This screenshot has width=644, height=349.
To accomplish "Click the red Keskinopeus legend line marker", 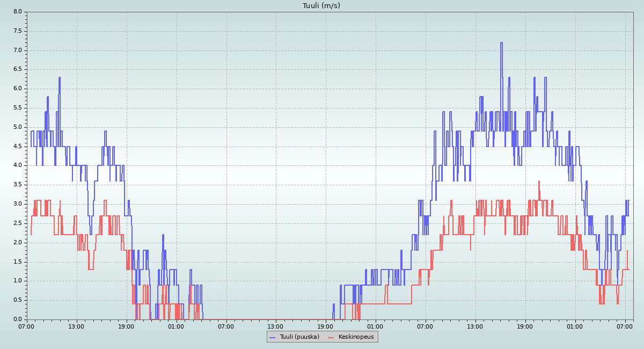I will tap(331, 337).
